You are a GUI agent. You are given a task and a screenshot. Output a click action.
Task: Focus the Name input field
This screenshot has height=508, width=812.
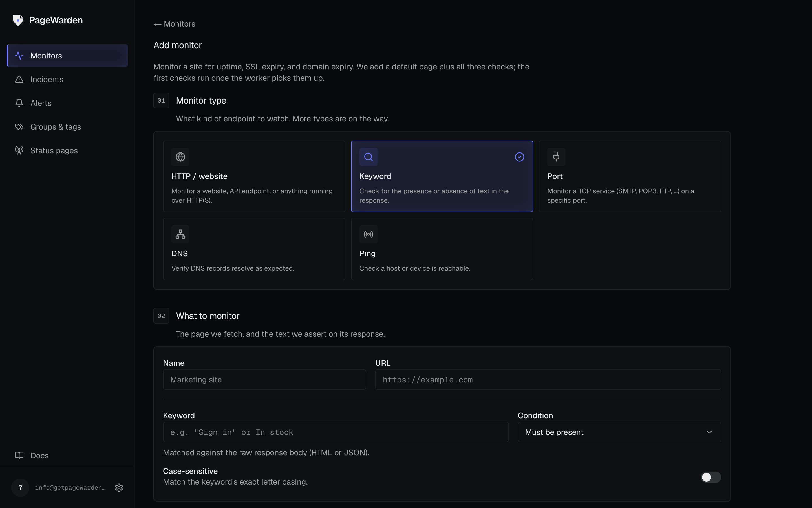pos(264,380)
